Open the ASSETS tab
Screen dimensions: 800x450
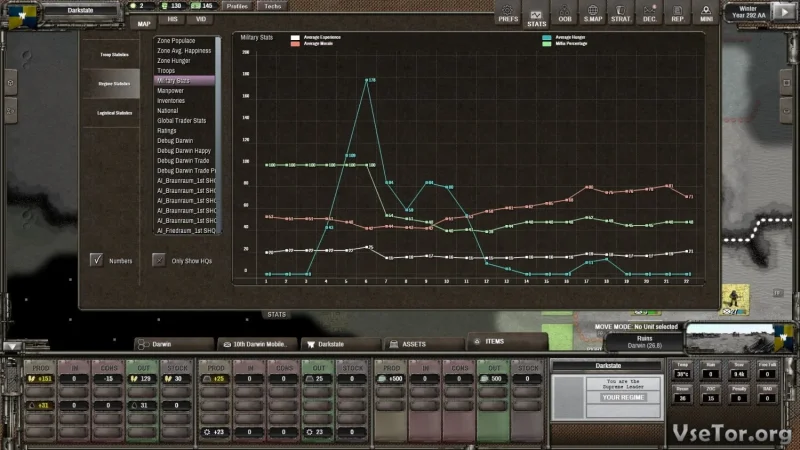click(413, 343)
